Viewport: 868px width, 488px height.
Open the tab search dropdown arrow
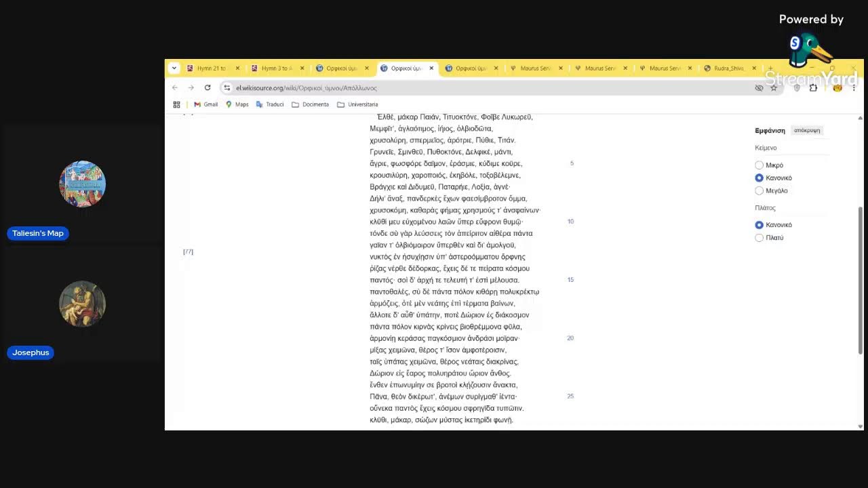tap(174, 68)
